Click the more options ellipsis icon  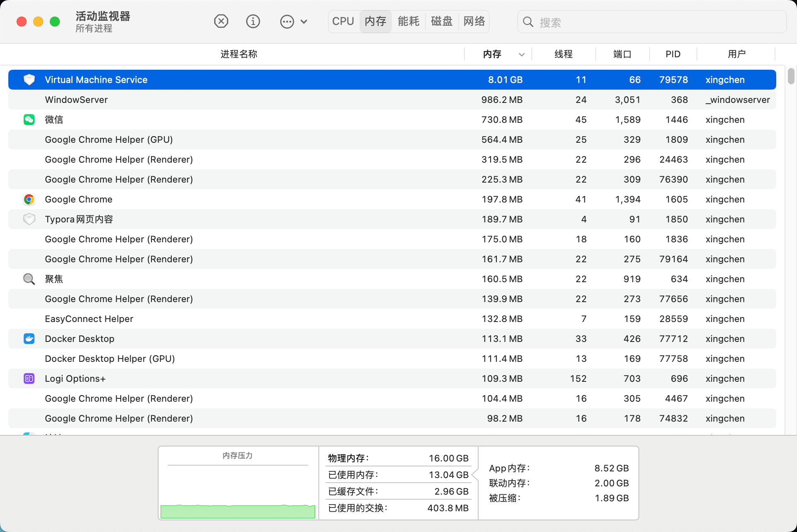287,21
